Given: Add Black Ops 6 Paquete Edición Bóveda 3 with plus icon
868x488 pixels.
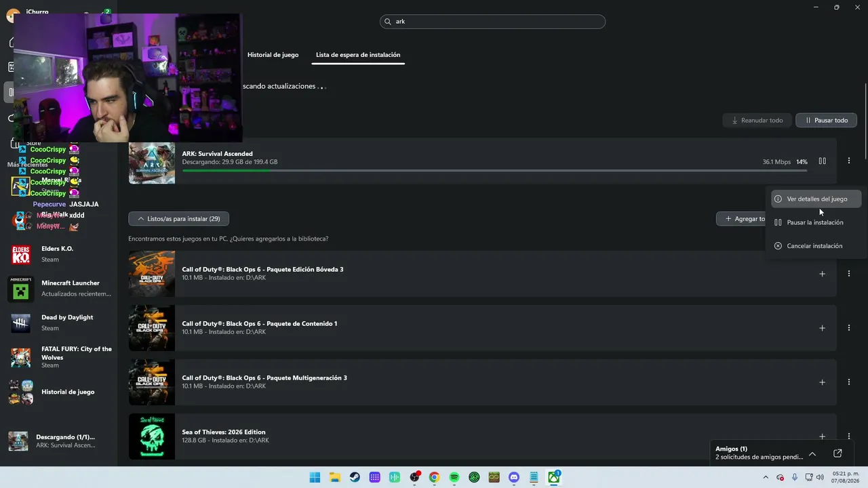Looking at the screenshot, I should tap(822, 274).
